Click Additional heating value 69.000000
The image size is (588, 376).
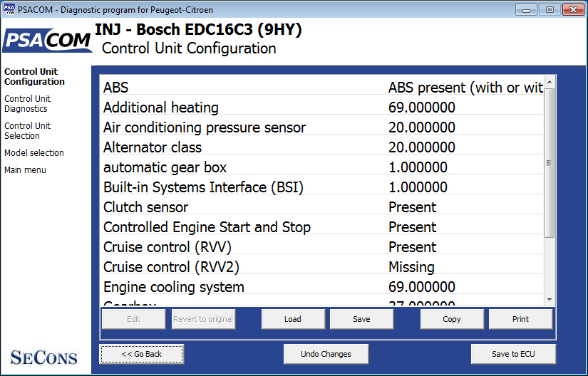tap(422, 108)
